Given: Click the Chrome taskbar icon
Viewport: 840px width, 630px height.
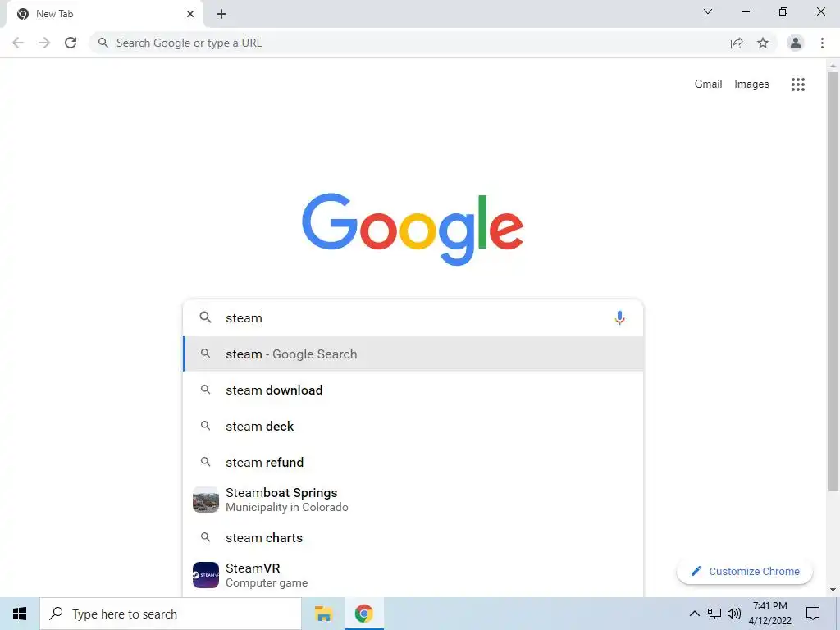Looking at the screenshot, I should (x=363, y=614).
